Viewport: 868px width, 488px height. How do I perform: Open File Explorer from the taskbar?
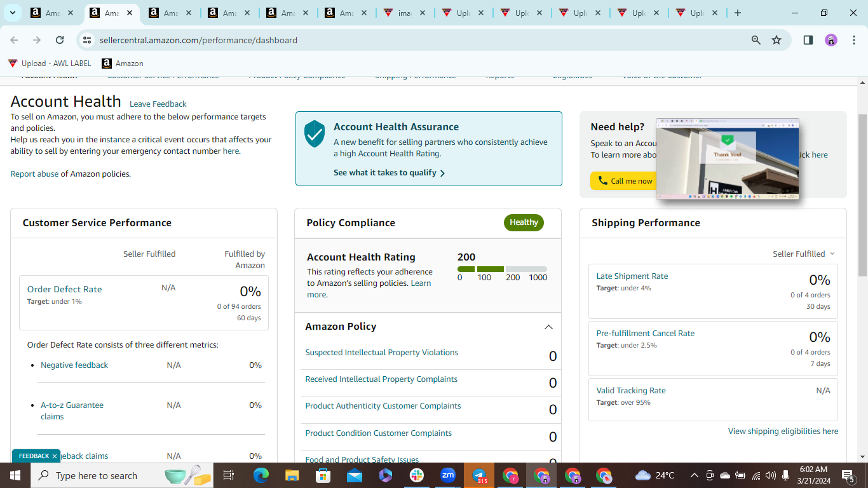292,475
